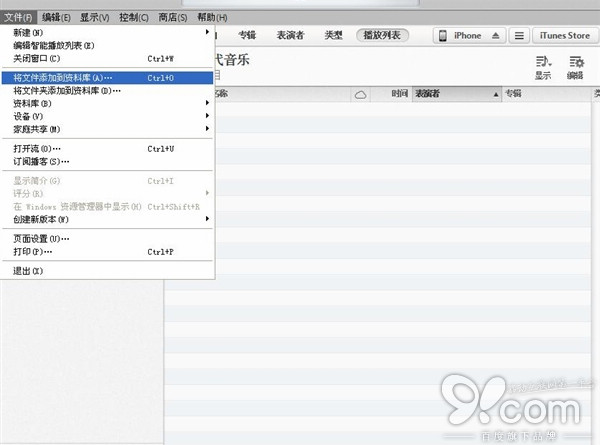Choose 退出(X) to quit iTunes

(107, 271)
